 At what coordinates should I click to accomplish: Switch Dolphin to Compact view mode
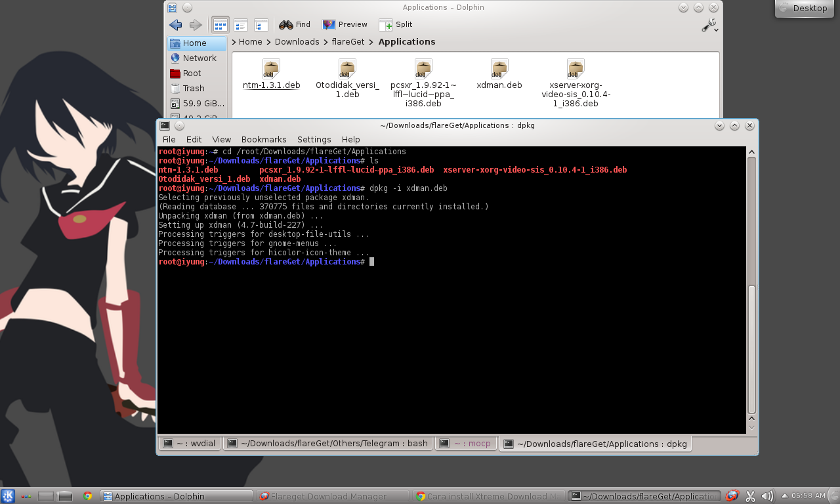click(x=240, y=25)
